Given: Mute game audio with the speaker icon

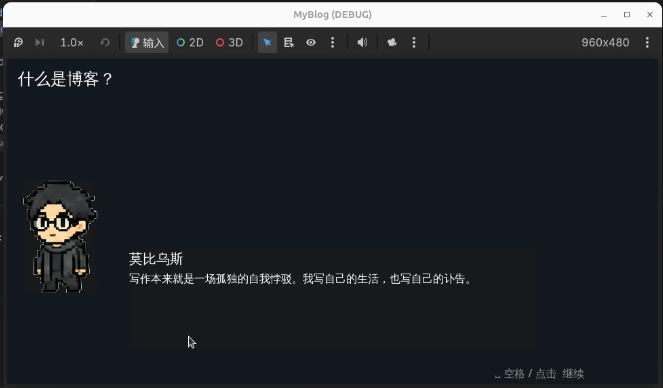Looking at the screenshot, I should 362,42.
